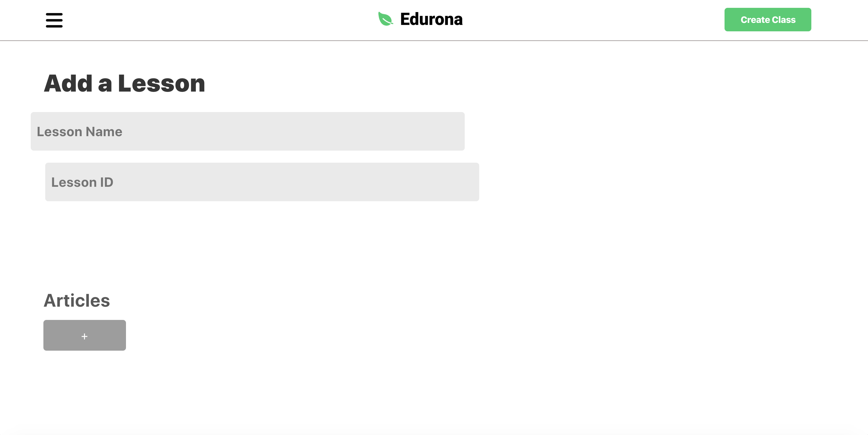868x435 pixels.
Task: Go home via the Edurona logo
Action: [420, 19]
